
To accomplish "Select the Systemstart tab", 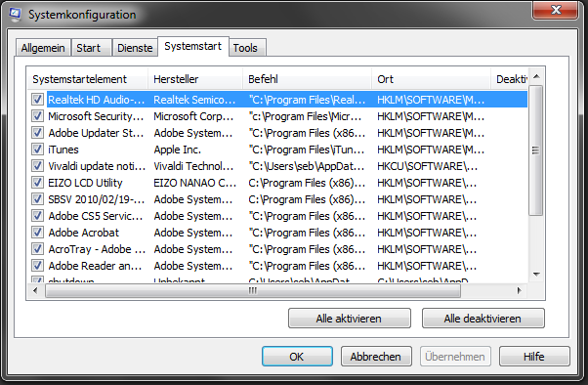I will [x=192, y=47].
